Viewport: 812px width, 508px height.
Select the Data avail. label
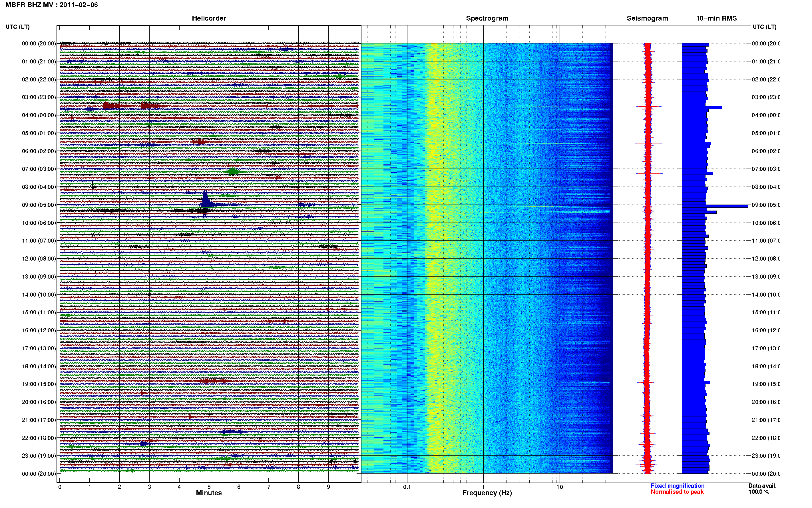pos(762,486)
